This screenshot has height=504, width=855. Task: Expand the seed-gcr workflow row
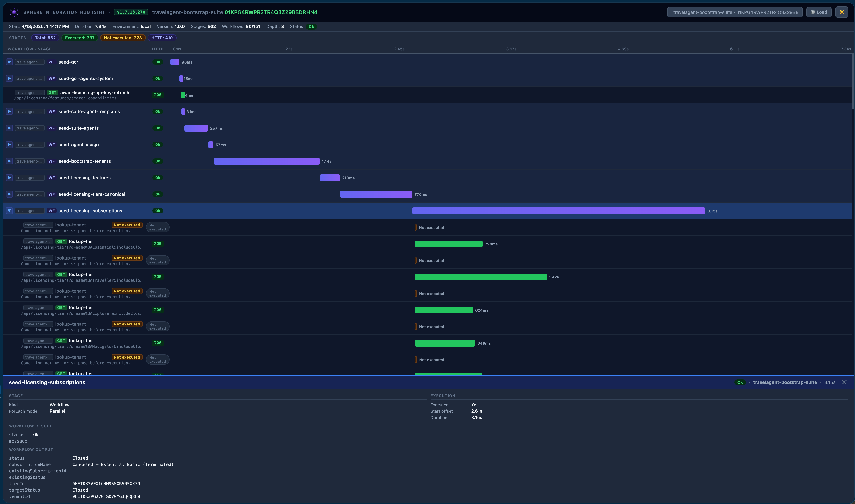(x=10, y=62)
